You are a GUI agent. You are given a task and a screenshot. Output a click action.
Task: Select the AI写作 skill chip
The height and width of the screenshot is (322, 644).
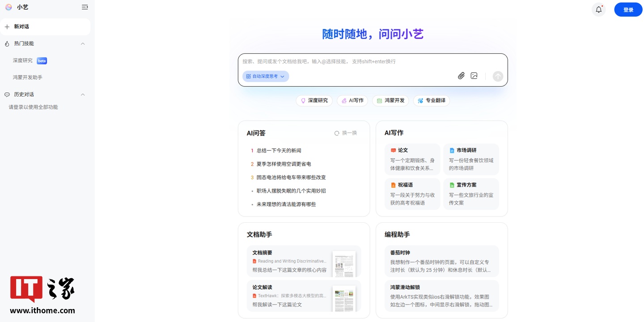(x=352, y=100)
